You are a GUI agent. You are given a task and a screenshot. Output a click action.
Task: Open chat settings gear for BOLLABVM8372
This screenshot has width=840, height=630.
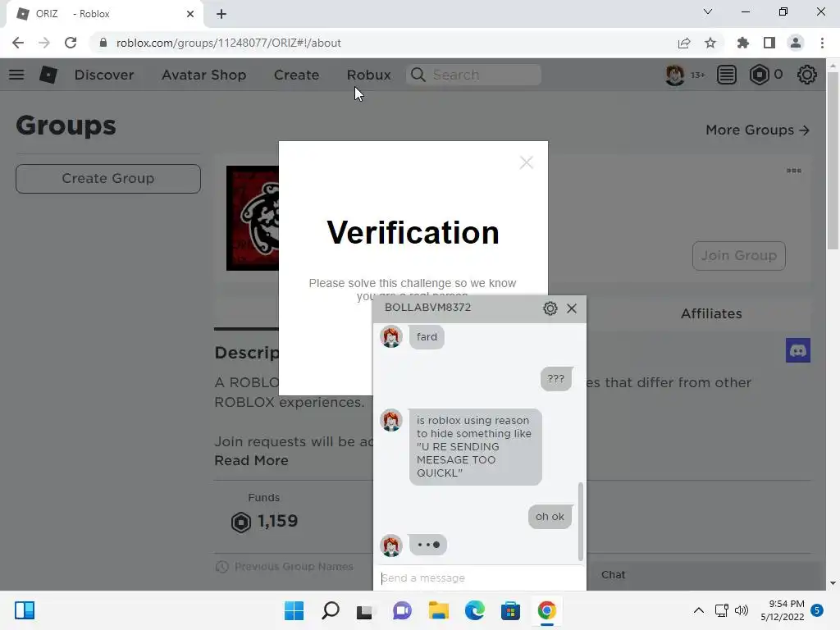pos(550,308)
